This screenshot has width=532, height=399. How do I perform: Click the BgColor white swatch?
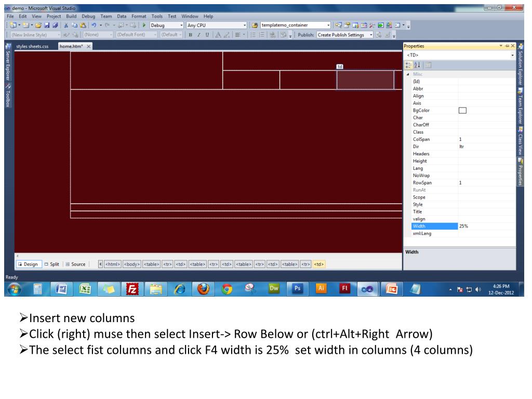click(462, 110)
